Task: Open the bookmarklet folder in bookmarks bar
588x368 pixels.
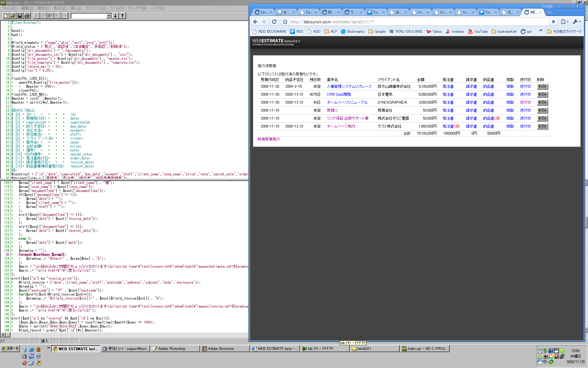Action: coord(504,31)
